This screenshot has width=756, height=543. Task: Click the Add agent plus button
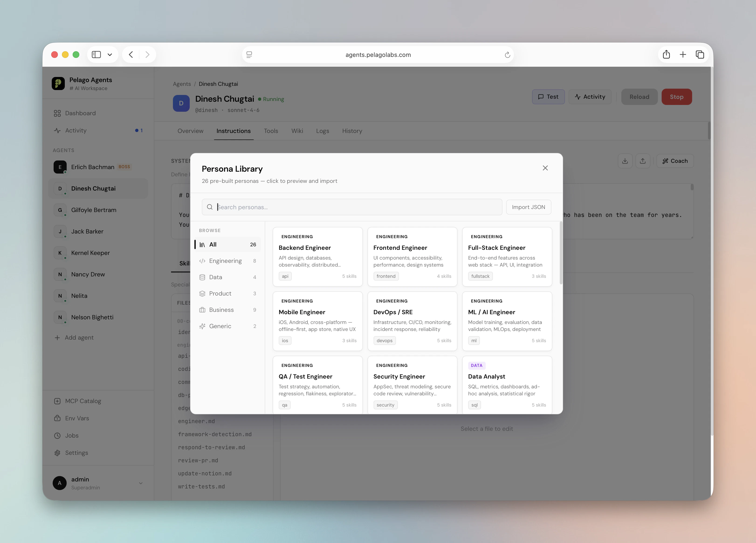tap(74, 338)
